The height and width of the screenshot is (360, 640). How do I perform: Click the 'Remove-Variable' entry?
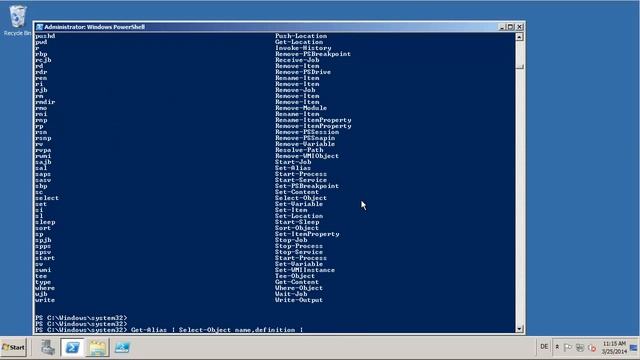pos(305,144)
